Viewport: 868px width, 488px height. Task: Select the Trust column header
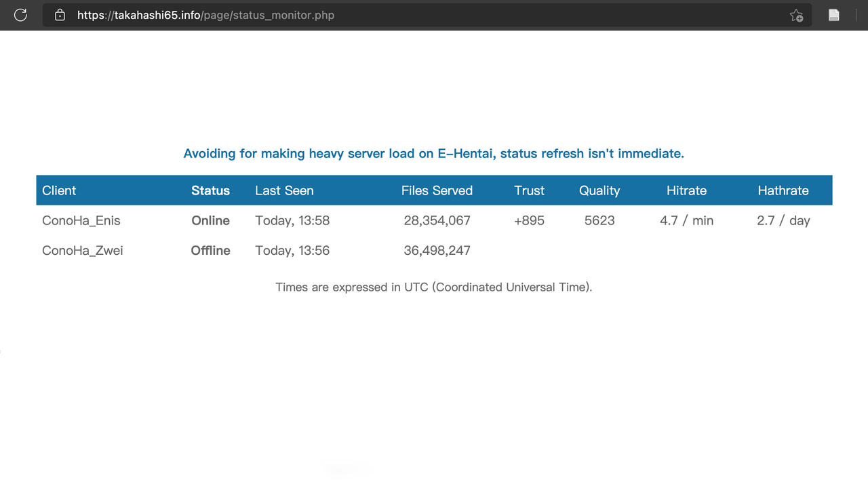click(x=529, y=190)
